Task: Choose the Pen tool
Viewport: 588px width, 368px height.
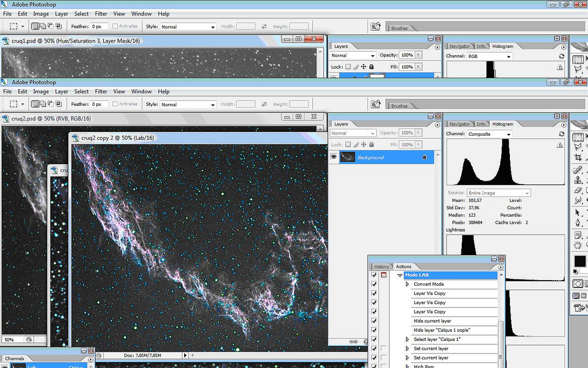Action: (578, 223)
